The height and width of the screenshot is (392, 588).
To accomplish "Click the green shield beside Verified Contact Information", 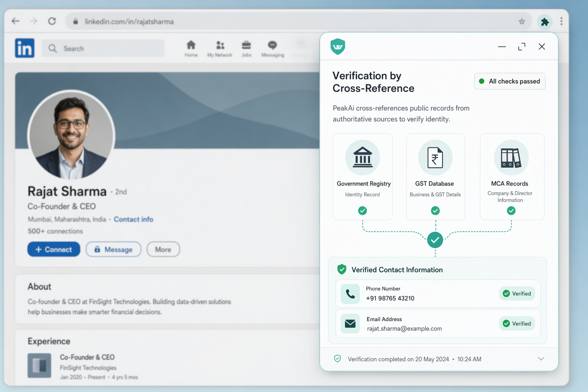I will [x=342, y=269].
